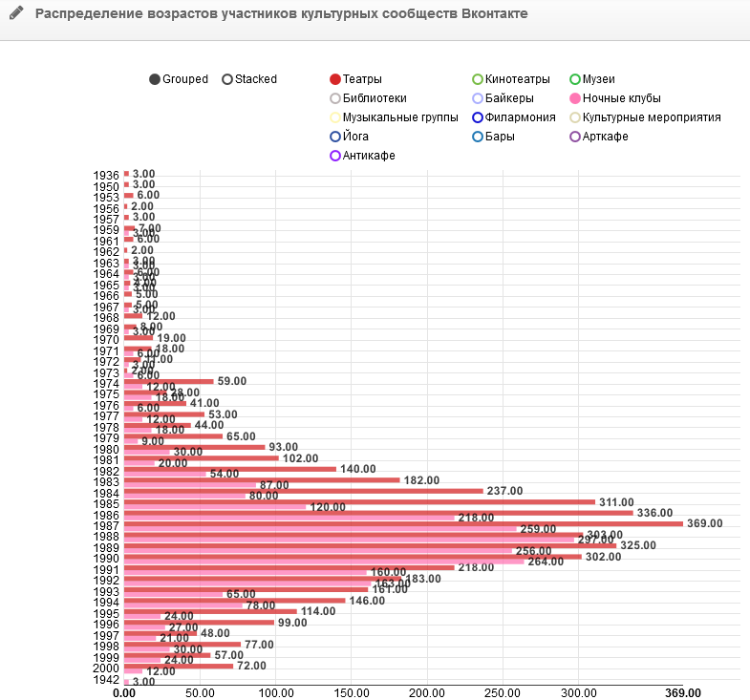Hide the Ночные клубы series
750x700 pixels.
575,98
